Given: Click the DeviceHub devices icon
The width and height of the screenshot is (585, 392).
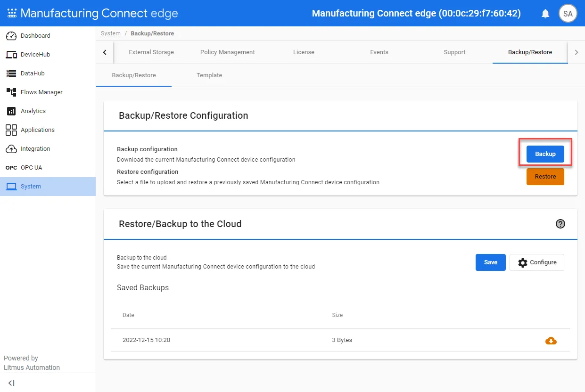Looking at the screenshot, I should 11,55.
